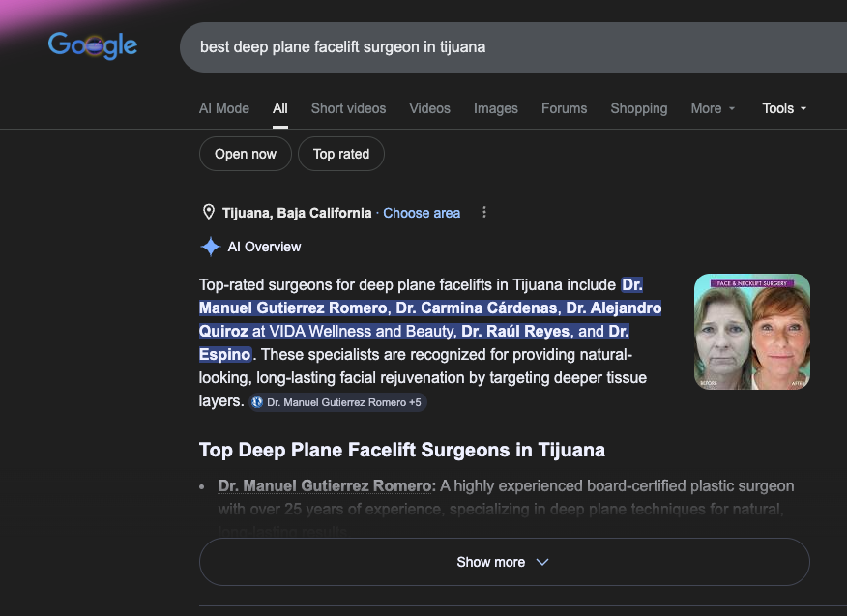
Task: Select the All results tab
Action: [x=279, y=108]
